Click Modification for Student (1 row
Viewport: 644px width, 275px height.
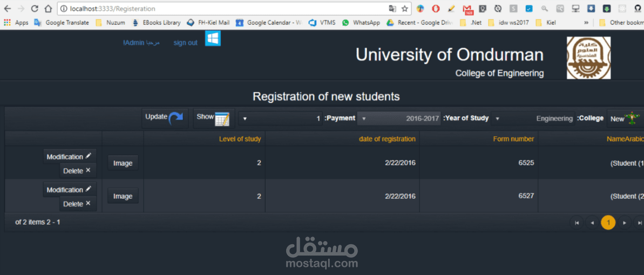tap(70, 157)
